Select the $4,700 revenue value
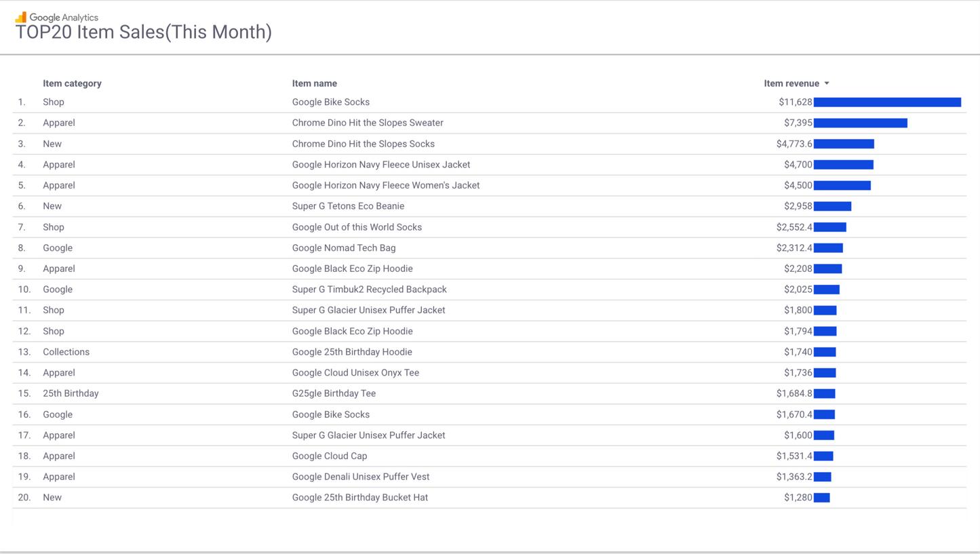Image resolution: width=980 pixels, height=554 pixels. pyautogui.click(x=798, y=165)
